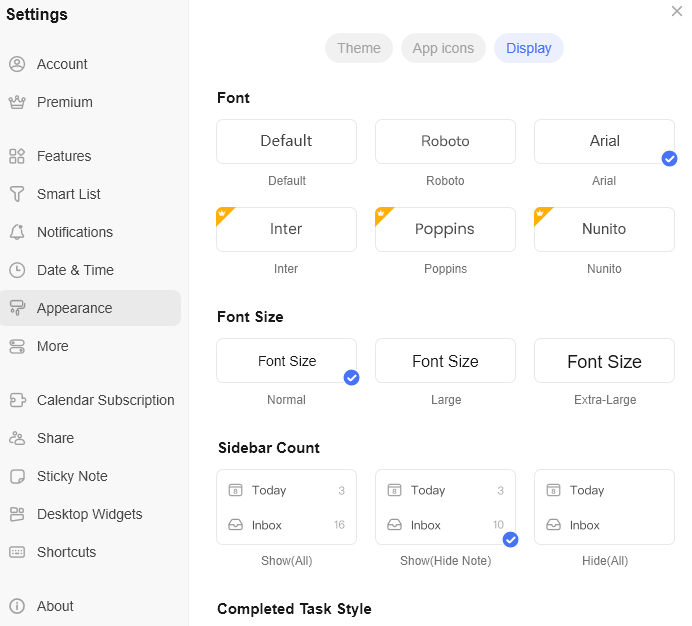
Task: Select Show(All) sidebar count option
Action: click(x=286, y=507)
